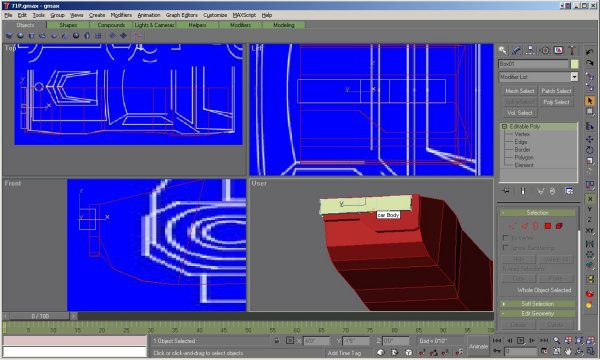Click the Play Animation button

[x=520, y=340]
